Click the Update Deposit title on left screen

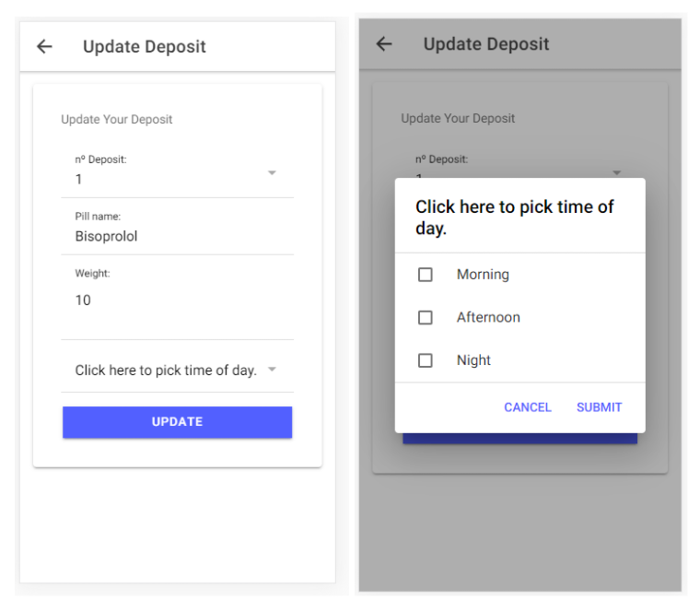click(x=145, y=47)
